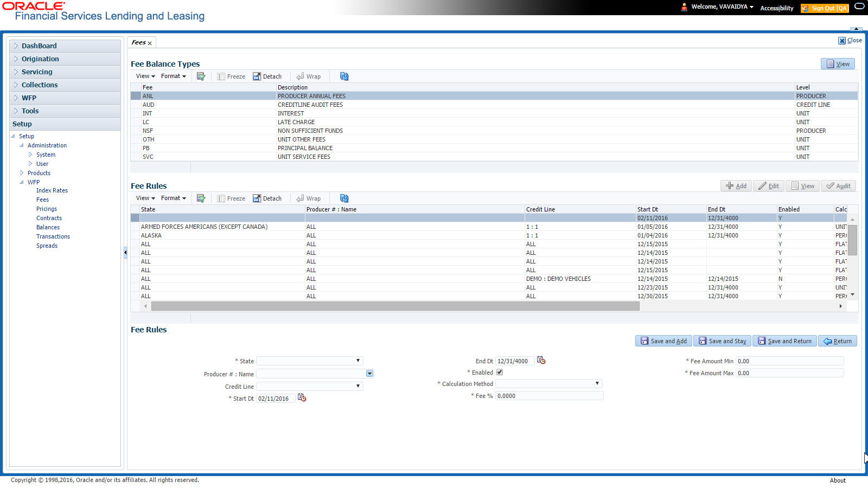Image resolution: width=868 pixels, height=488 pixels.
Task: Click the Save and Return button
Action: point(784,341)
